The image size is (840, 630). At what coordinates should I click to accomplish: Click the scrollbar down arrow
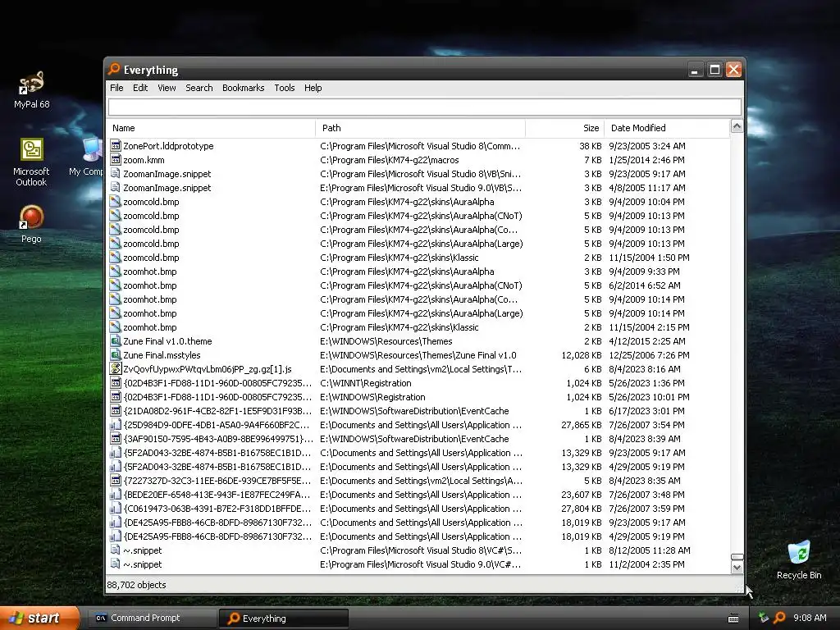737,568
